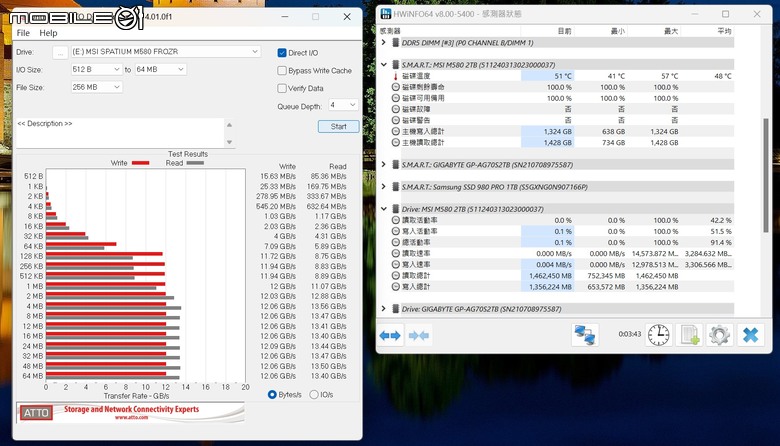The height and width of the screenshot is (446, 780).
Task: Click the red Write legend swatch
Action: tap(141, 163)
